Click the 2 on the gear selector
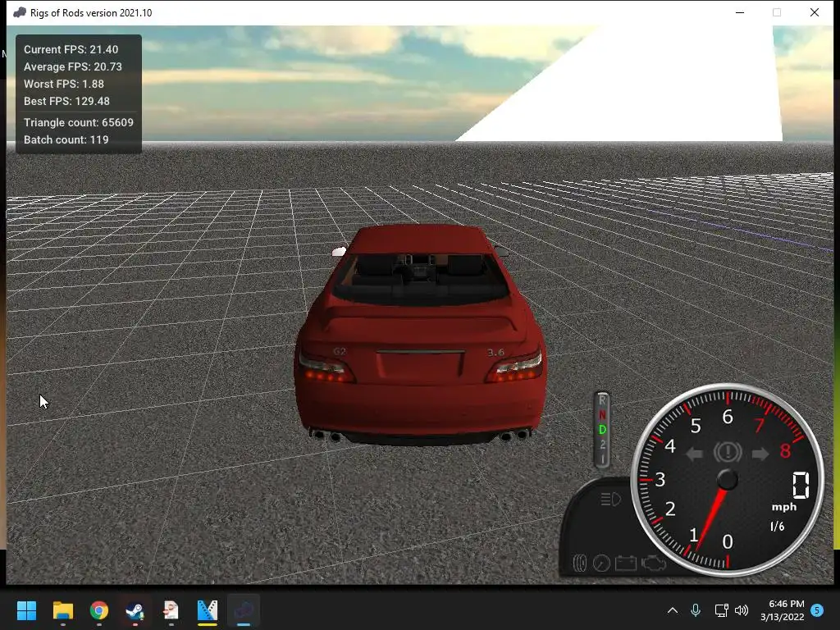840x630 pixels. point(602,445)
